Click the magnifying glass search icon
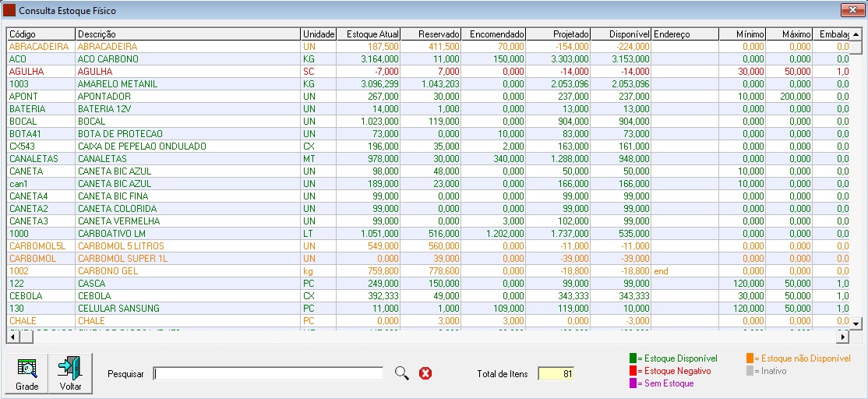Viewport: 868px width, 399px height. click(401, 373)
